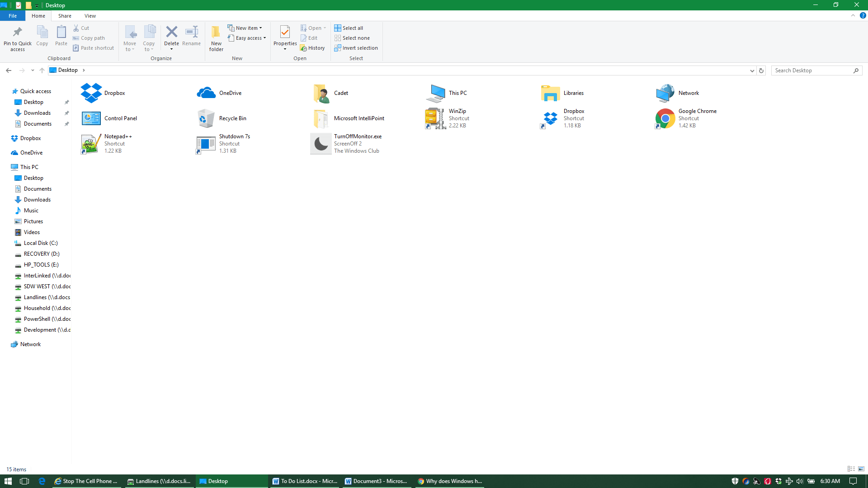Open the TurnOffMonitor.exe file icon
This screenshot has width=868, height=488.
point(321,144)
